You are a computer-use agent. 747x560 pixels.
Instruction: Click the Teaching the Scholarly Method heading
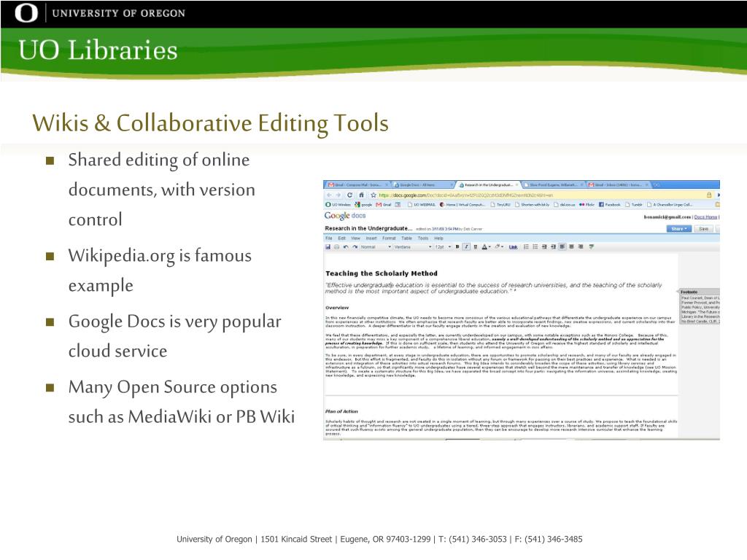pos(381,273)
